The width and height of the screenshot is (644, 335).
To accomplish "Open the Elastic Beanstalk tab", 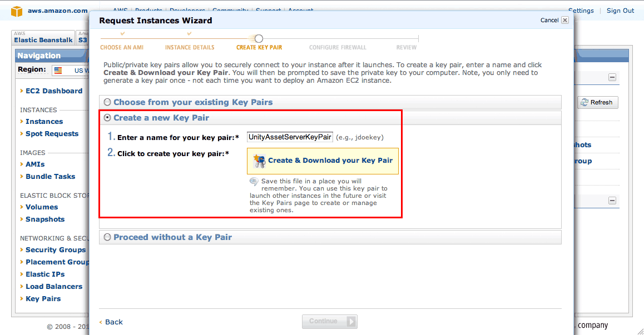I will 43,37.
